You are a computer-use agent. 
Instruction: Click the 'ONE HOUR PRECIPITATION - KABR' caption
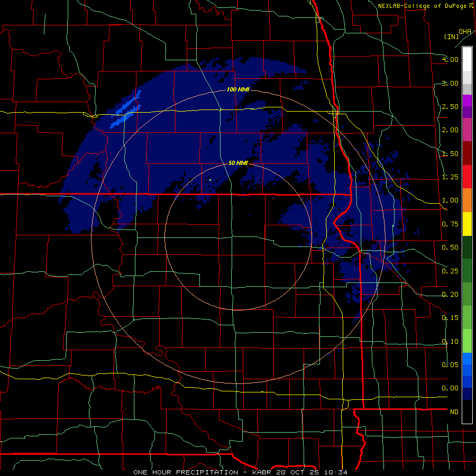coord(203,472)
